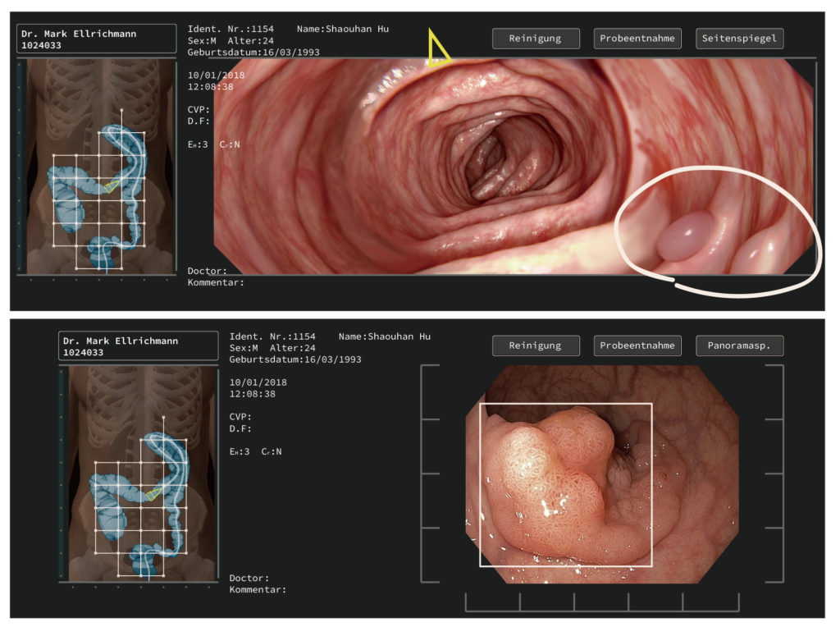840x627 pixels.
Task: Click Reinigung beside the Seitenspiegel button row
Action: 536,39
